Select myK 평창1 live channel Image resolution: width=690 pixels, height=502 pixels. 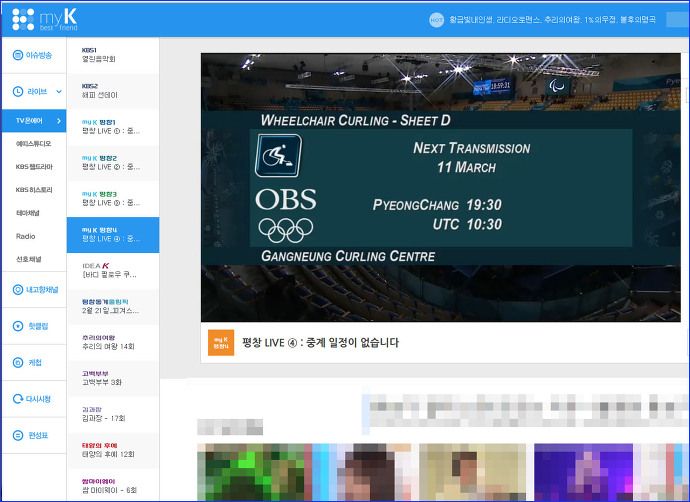113,127
